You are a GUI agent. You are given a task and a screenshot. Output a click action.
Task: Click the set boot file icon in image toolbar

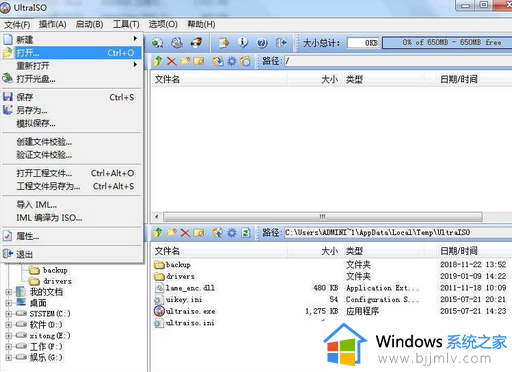245,61
